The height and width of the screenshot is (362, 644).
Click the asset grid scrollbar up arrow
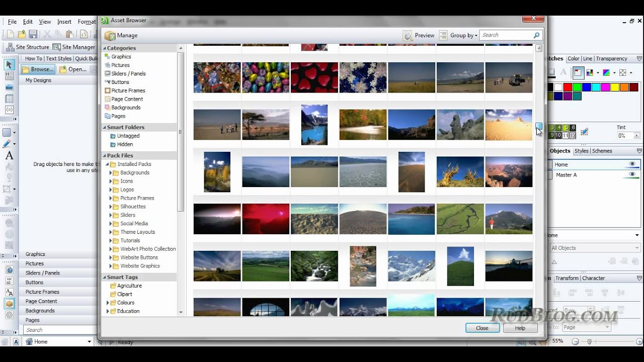coord(539,48)
